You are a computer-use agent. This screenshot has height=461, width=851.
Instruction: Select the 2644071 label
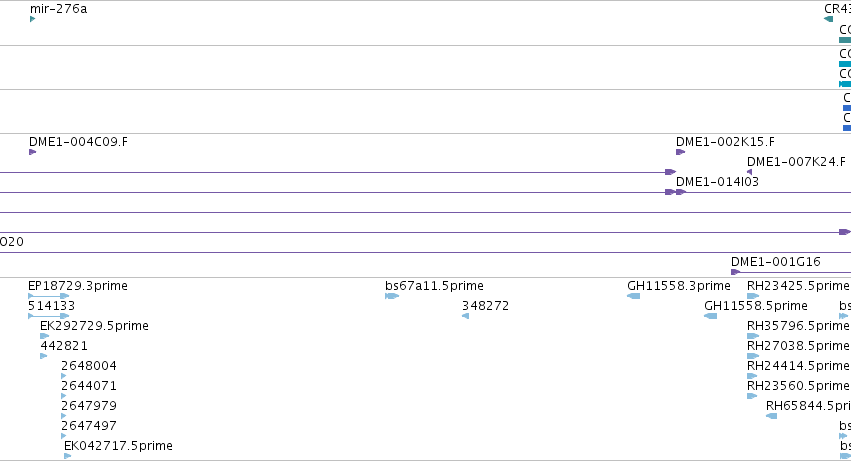(89, 386)
